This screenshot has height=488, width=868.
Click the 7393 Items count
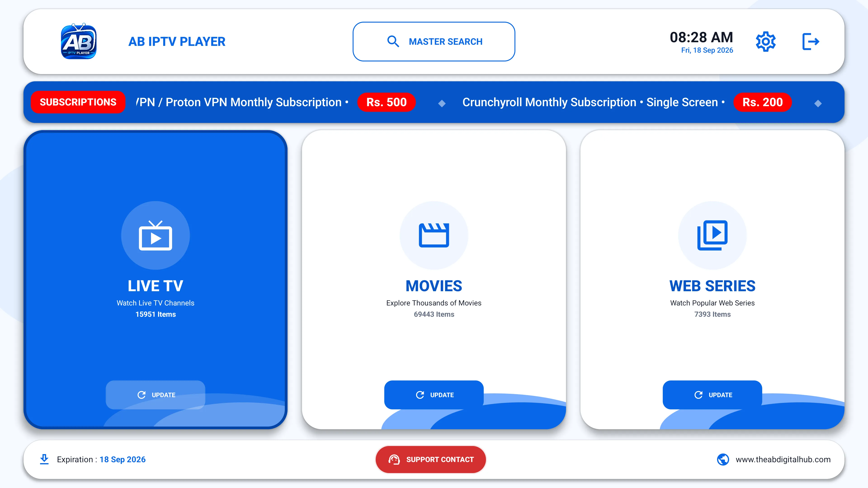tap(712, 314)
